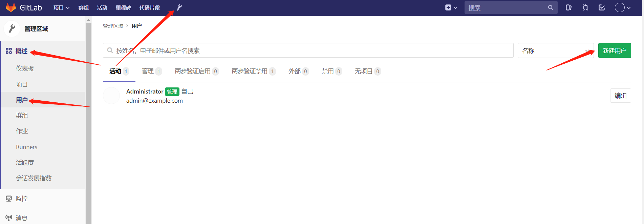The width and height of the screenshot is (644, 224).
Task: Open the 名称 sort dropdown
Action: pos(556,50)
